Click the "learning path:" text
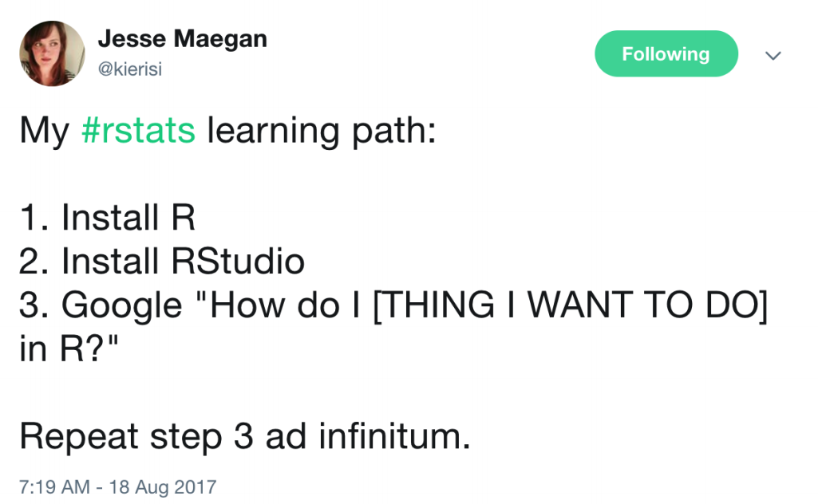818x504 pixels. click(322, 132)
